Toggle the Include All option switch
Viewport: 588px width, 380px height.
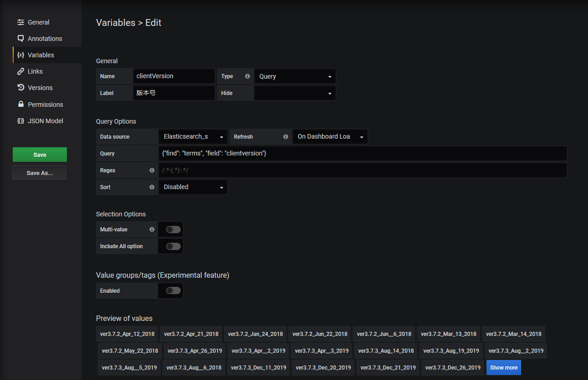pos(173,246)
